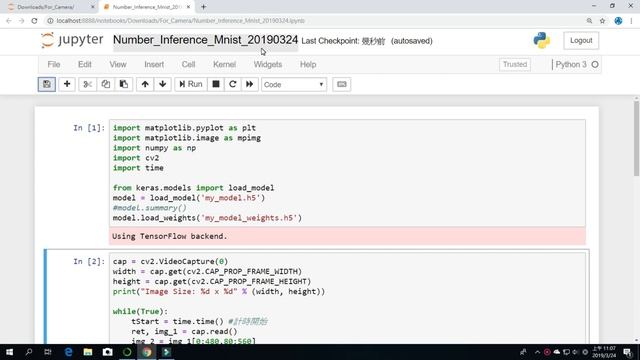Click the Jupyter logo
This screenshot has height=360, width=640.
point(72,40)
